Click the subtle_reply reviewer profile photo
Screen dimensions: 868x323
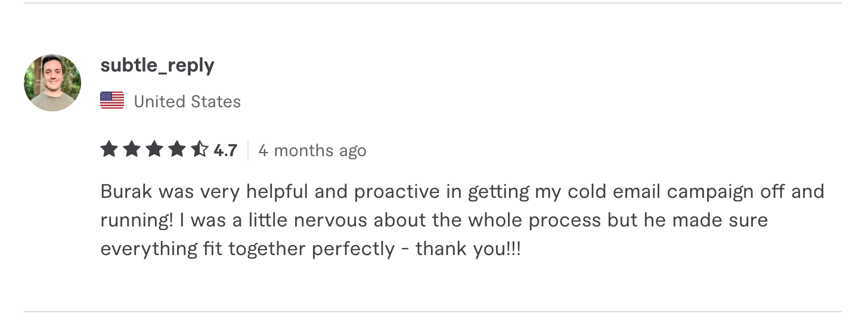pyautogui.click(x=52, y=83)
